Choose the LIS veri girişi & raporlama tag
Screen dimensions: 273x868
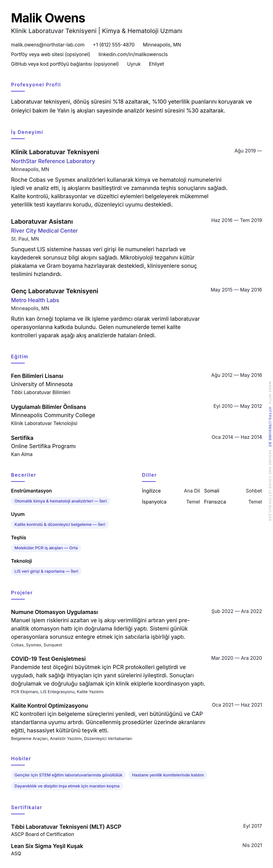46,571
